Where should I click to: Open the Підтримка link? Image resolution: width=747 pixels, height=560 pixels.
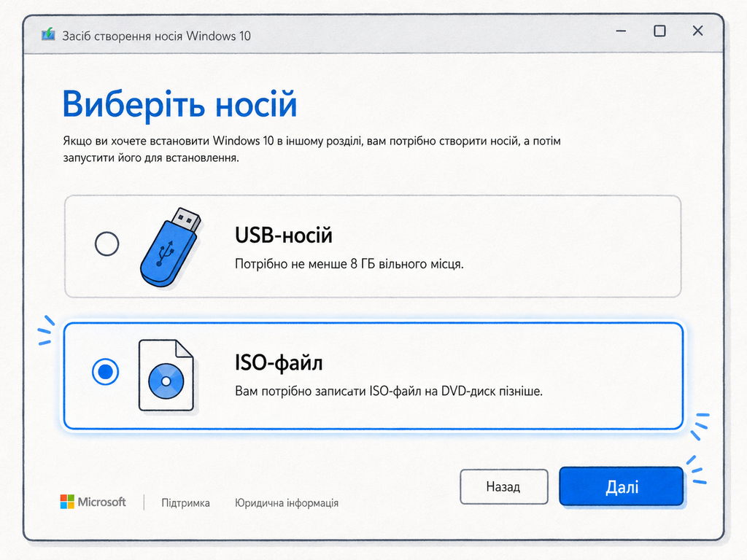pos(185,503)
